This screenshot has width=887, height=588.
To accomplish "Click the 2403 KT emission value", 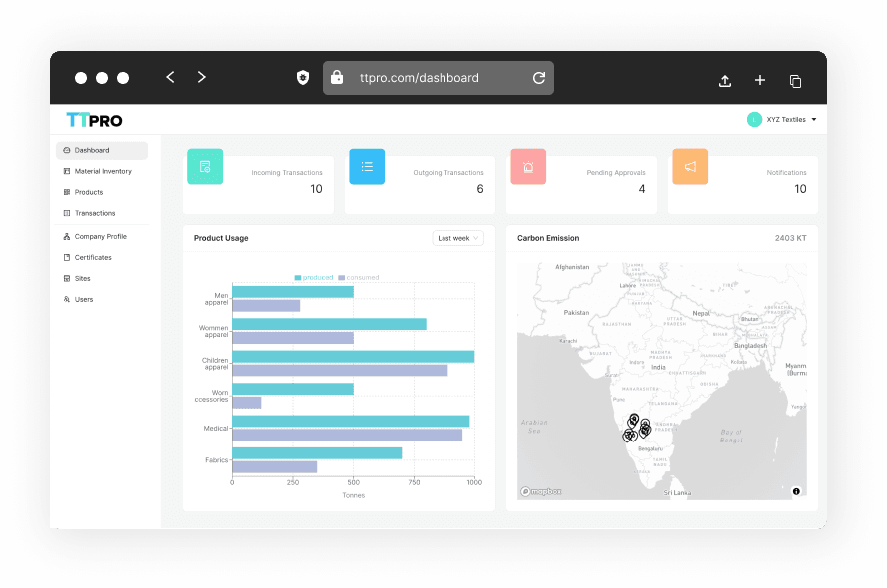I will pyautogui.click(x=791, y=238).
